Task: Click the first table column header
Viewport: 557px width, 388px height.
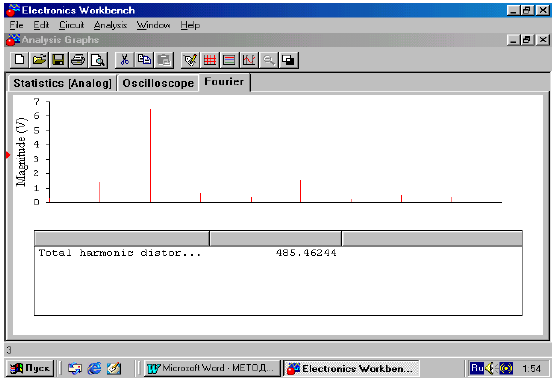Action: point(122,238)
